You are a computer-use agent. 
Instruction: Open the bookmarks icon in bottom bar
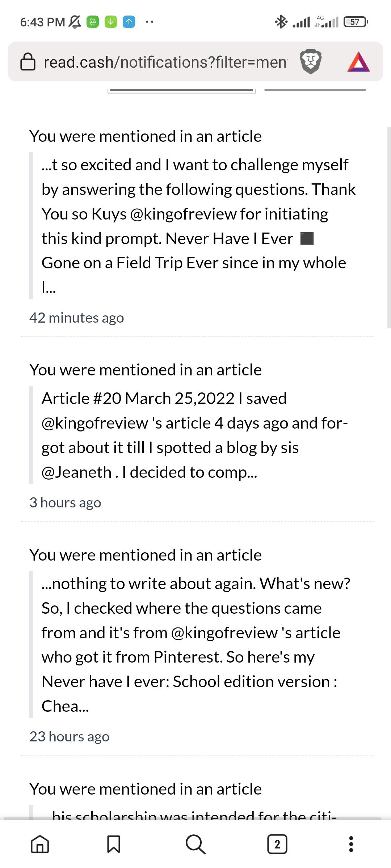pyautogui.click(x=114, y=844)
